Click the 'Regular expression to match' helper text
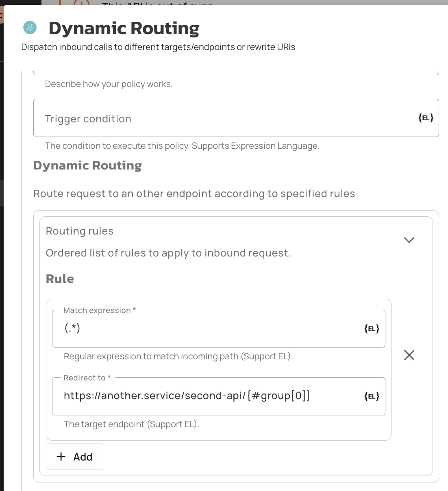 [x=178, y=356]
